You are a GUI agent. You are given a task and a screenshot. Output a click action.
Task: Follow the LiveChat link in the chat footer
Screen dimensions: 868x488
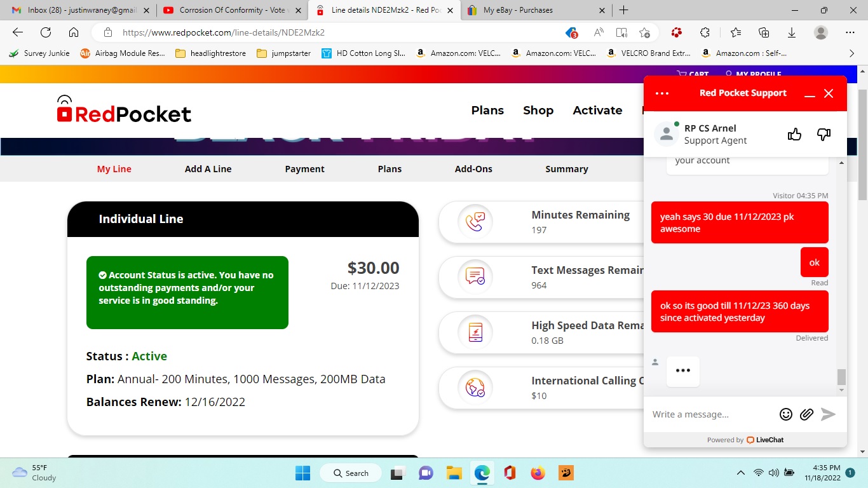click(765, 440)
